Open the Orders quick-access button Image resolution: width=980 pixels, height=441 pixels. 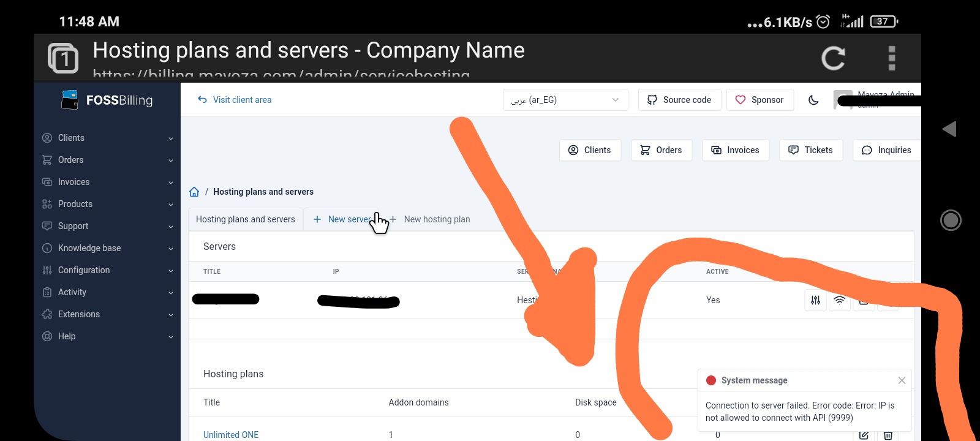[x=661, y=150]
